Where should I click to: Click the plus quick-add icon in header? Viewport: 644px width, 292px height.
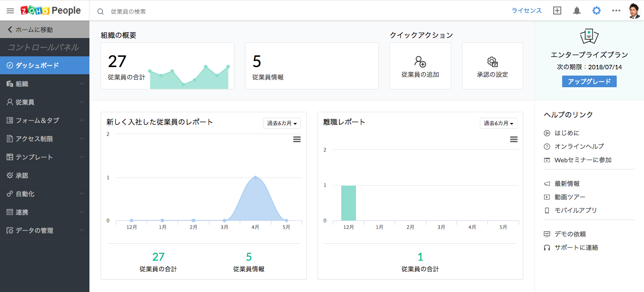pos(557,11)
